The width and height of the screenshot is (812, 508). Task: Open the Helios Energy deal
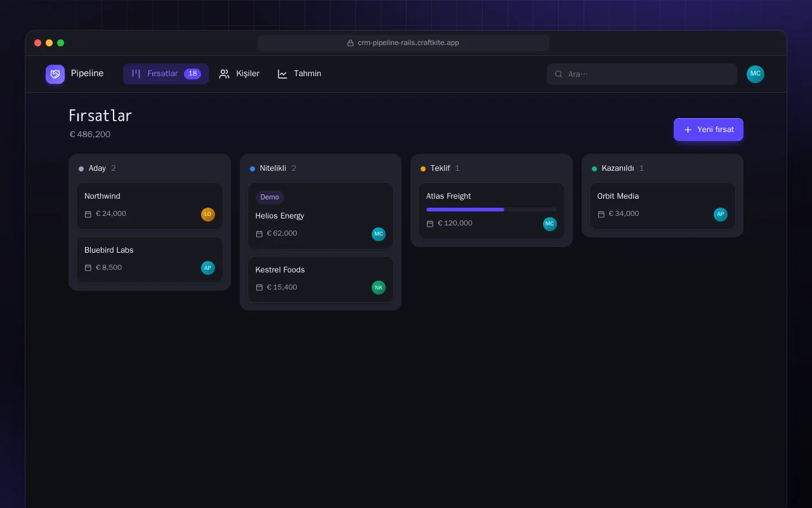[320, 216]
